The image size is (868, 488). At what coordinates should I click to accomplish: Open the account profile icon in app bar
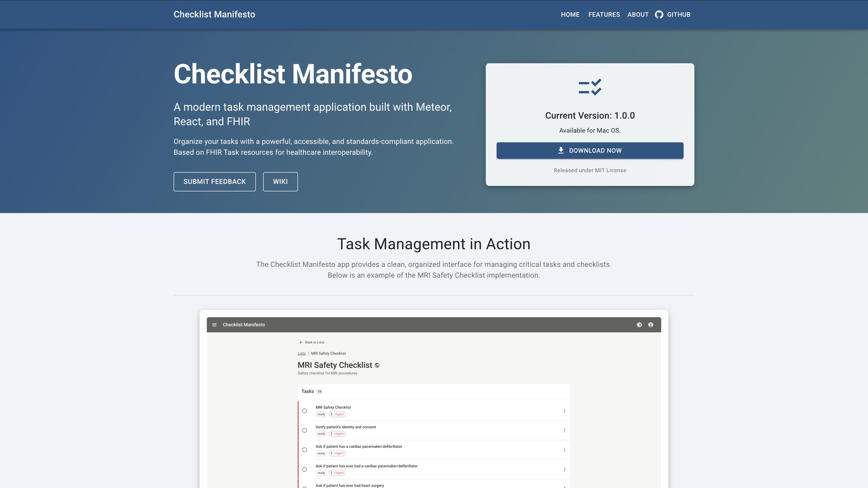651,325
